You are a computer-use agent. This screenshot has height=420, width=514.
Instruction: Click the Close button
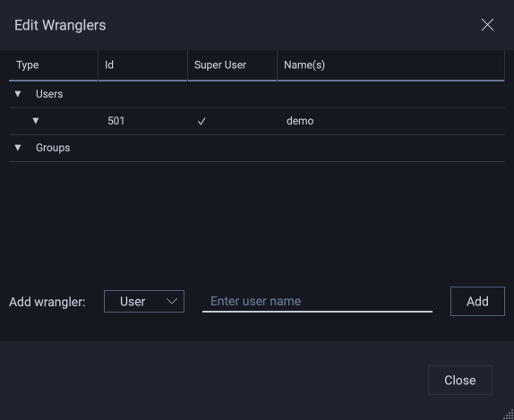[460, 380]
